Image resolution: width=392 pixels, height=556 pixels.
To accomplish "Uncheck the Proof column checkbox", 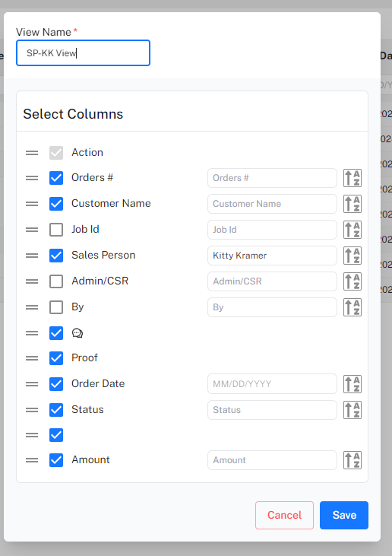I will tap(56, 358).
